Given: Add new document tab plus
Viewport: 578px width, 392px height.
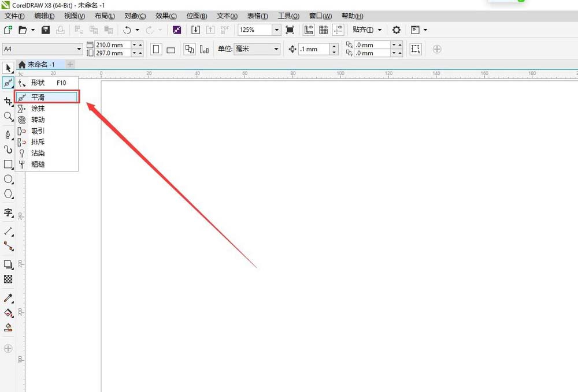Looking at the screenshot, I should [x=70, y=65].
